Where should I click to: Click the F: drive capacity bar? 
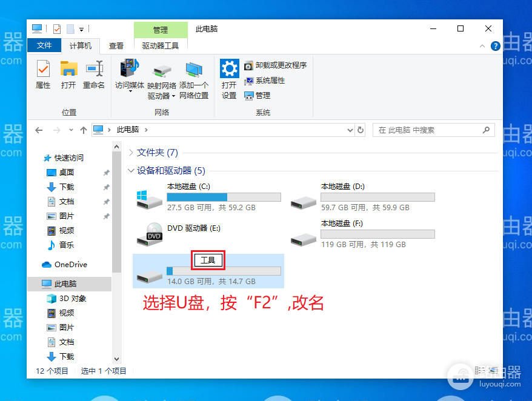377,234
